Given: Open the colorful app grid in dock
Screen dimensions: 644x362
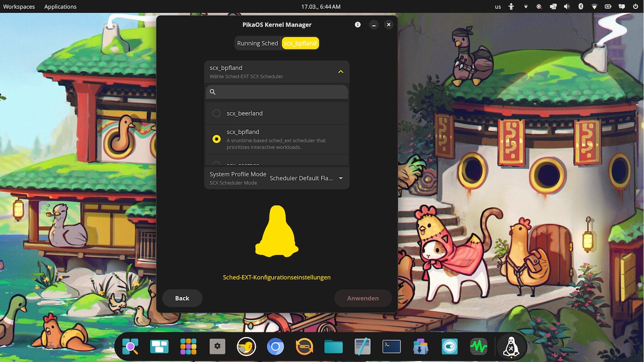Looking at the screenshot, I should tap(188, 347).
